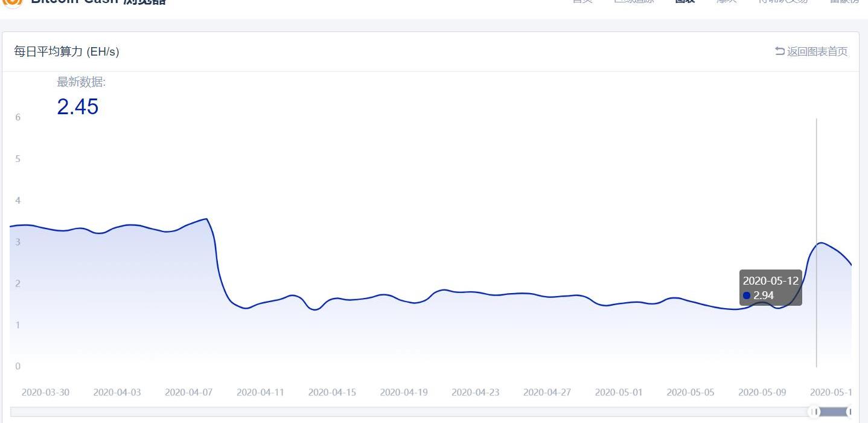Click the 每日平均算力 (EH/s) chart title
This screenshot has height=423, width=868.
point(66,51)
